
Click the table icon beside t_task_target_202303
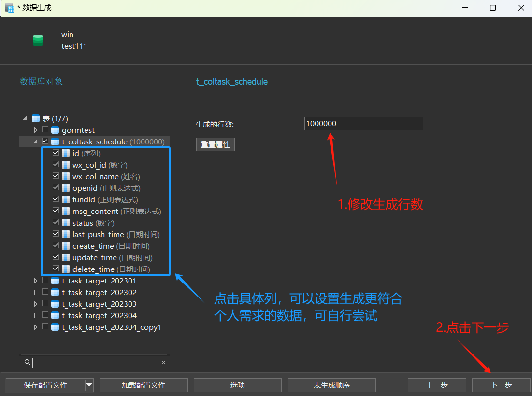pos(55,304)
